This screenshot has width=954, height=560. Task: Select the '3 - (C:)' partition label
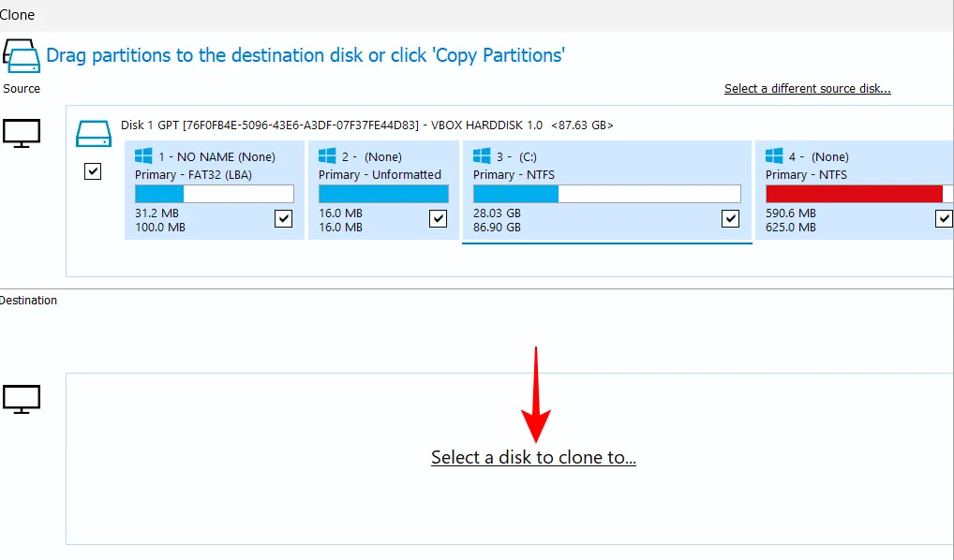(516, 157)
